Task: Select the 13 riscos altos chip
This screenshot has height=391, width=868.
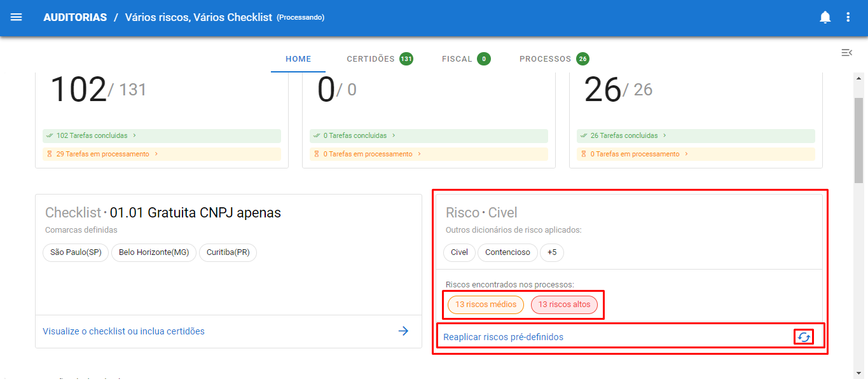Action: pyautogui.click(x=564, y=305)
